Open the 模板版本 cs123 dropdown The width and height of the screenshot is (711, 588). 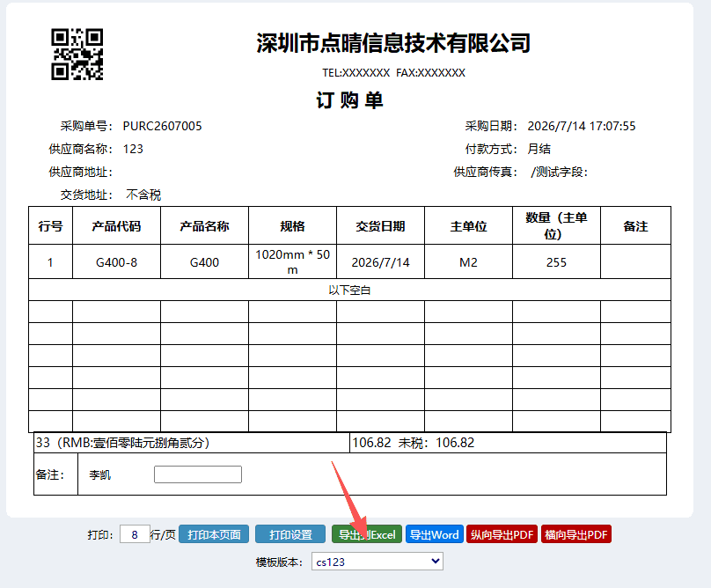pyautogui.click(x=377, y=562)
